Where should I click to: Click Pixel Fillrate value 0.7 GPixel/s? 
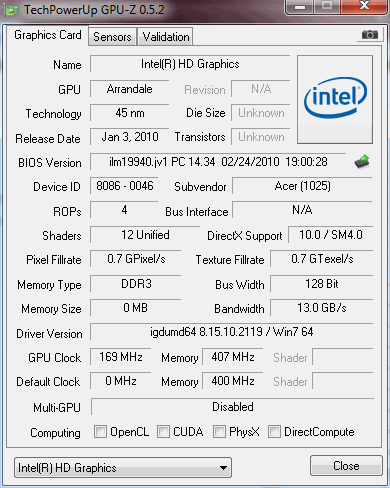[x=136, y=259]
